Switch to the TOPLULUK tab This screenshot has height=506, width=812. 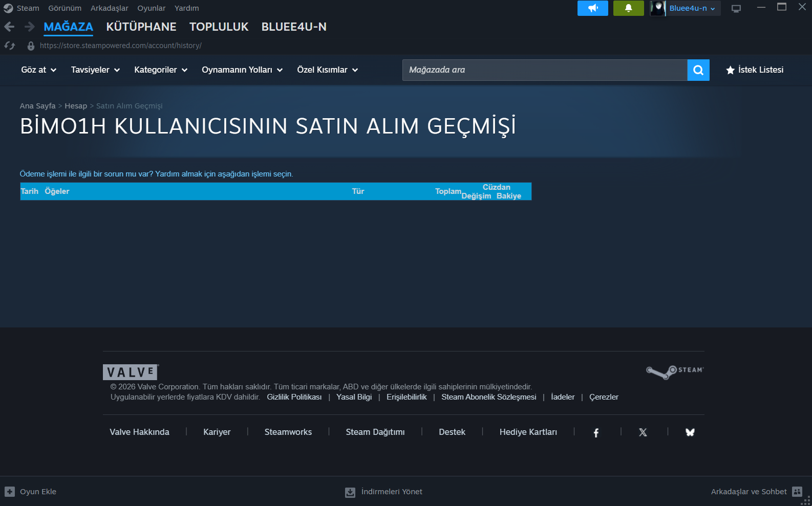219,27
